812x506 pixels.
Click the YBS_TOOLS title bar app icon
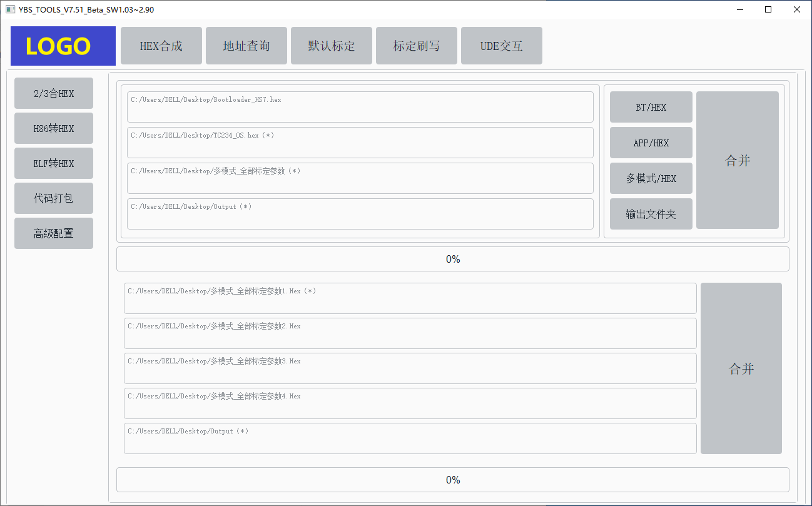click(10, 9)
